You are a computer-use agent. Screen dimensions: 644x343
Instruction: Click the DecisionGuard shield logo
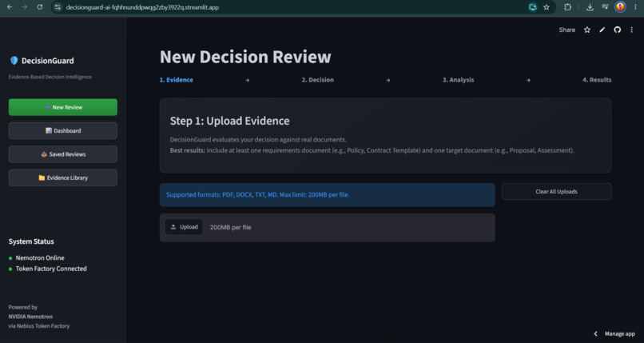point(14,61)
